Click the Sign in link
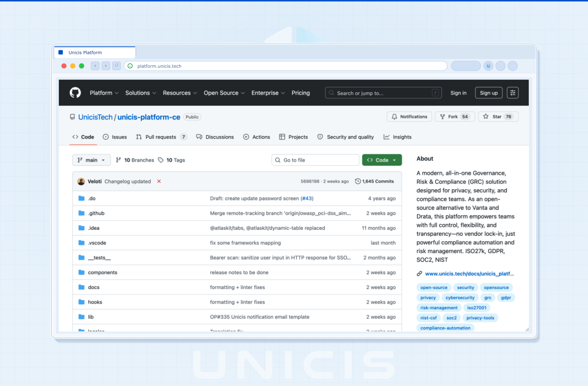The height and width of the screenshot is (386, 588). (458, 93)
